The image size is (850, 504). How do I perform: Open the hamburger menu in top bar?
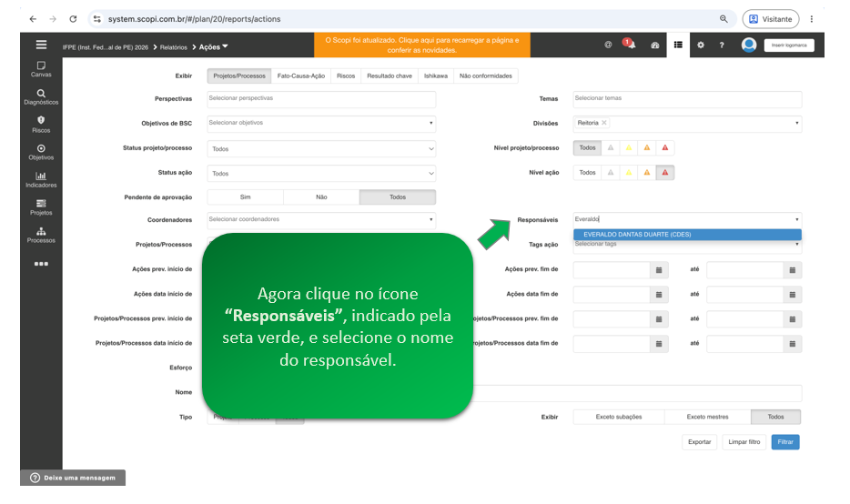click(41, 45)
